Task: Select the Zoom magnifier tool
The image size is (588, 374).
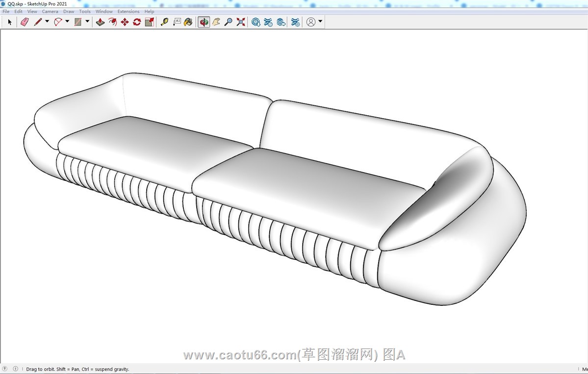Action: pos(228,22)
